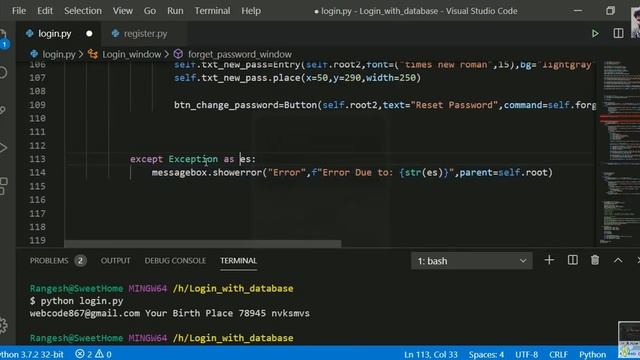The height and width of the screenshot is (360, 640).
Task: Change indentation via 'Spaces: 4'
Action: pos(486,354)
